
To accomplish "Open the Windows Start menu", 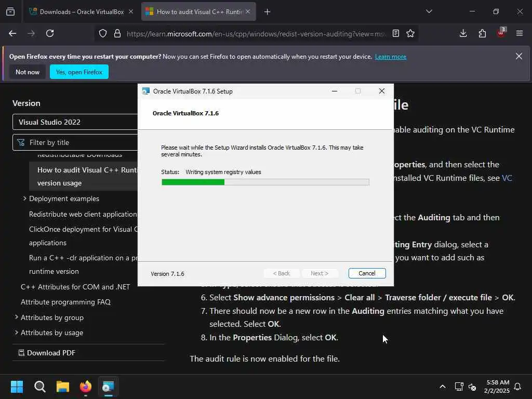I will pyautogui.click(x=17, y=387).
